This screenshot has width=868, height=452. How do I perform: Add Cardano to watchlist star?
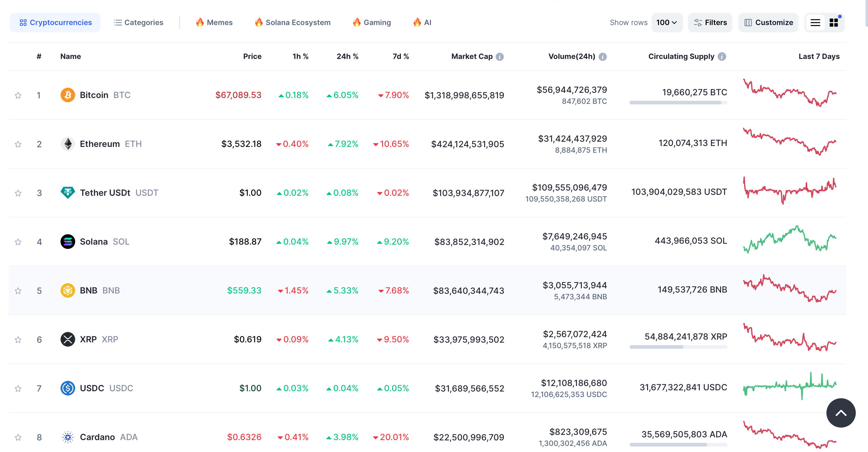(18, 437)
